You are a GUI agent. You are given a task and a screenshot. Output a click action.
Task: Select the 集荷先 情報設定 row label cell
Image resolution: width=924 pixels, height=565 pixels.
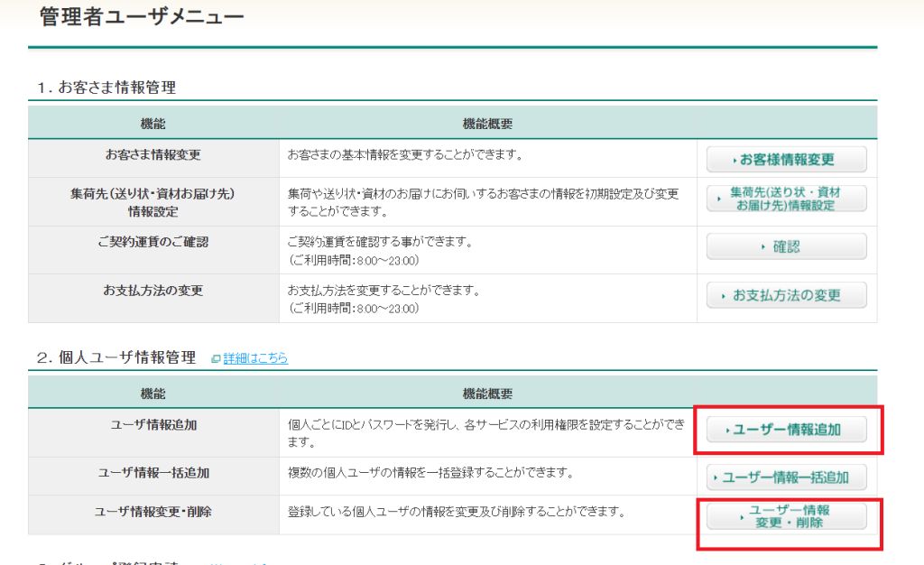[153, 201]
